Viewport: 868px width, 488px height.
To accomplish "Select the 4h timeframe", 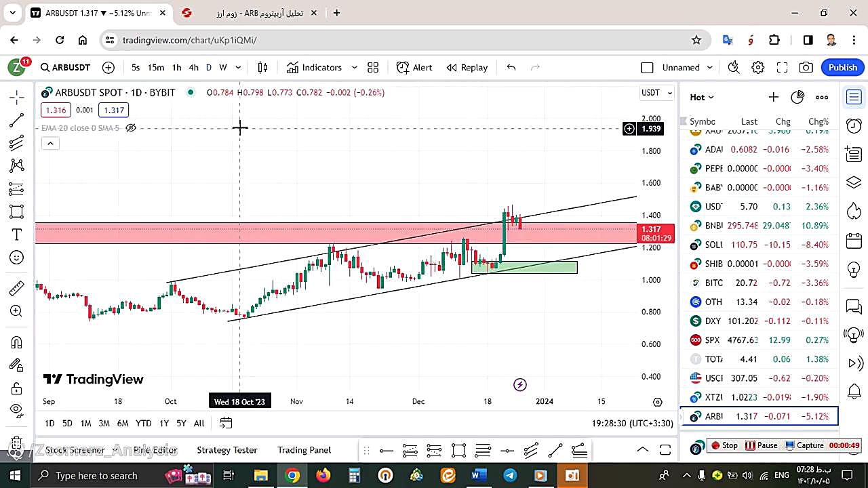I will tap(193, 67).
